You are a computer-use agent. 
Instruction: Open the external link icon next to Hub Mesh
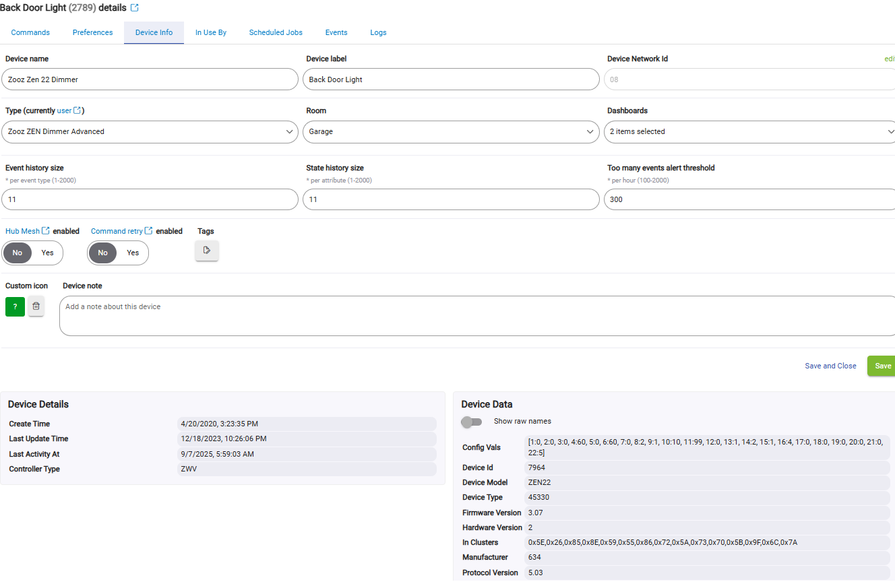[46, 231]
